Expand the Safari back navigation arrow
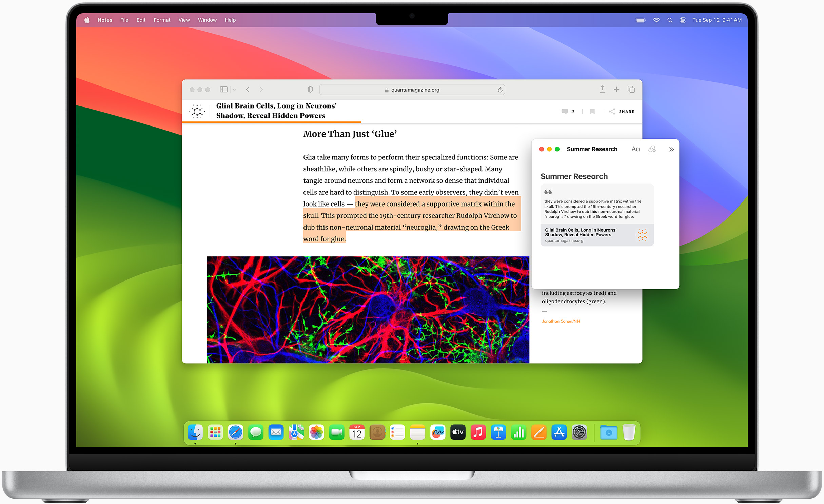 [248, 90]
